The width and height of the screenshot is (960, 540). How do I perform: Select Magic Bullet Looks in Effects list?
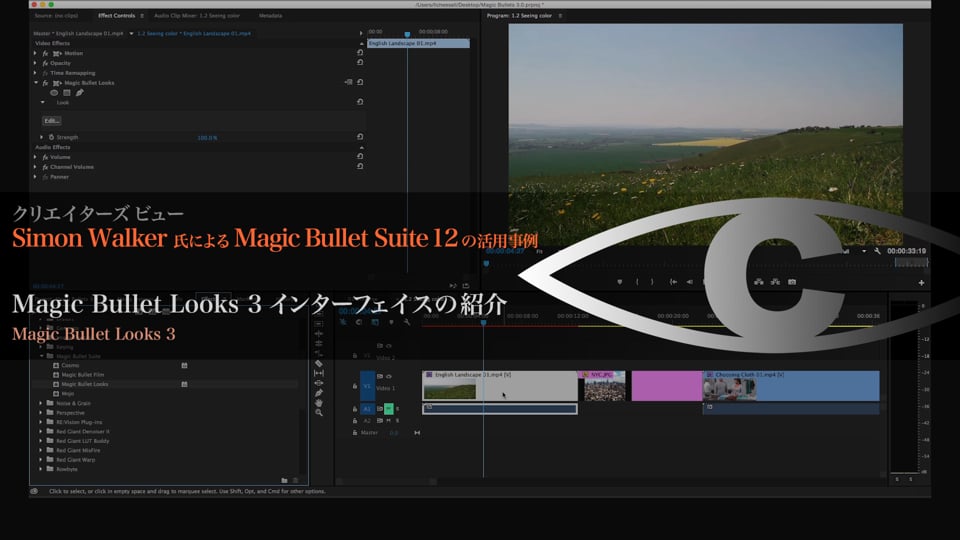(84, 384)
